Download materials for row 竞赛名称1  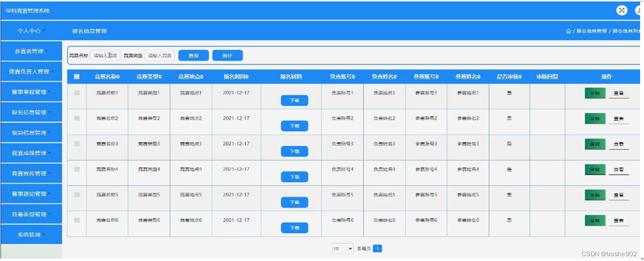pyautogui.click(x=294, y=100)
